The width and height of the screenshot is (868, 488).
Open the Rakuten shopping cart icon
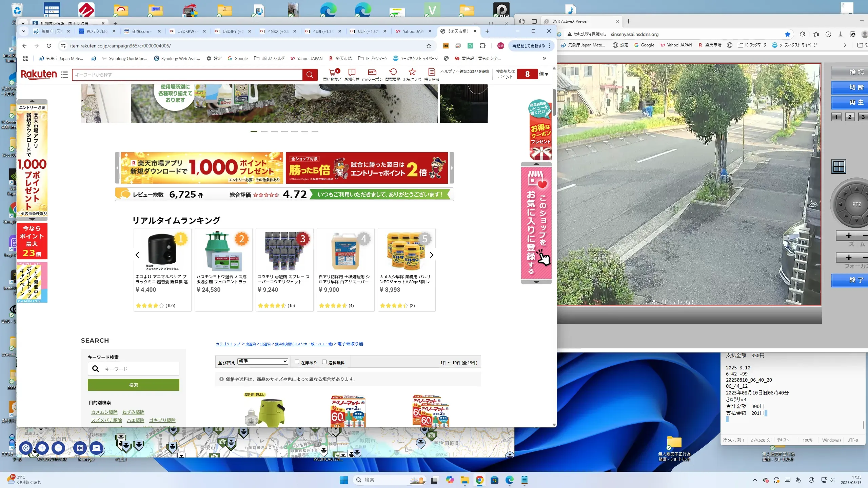click(332, 73)
